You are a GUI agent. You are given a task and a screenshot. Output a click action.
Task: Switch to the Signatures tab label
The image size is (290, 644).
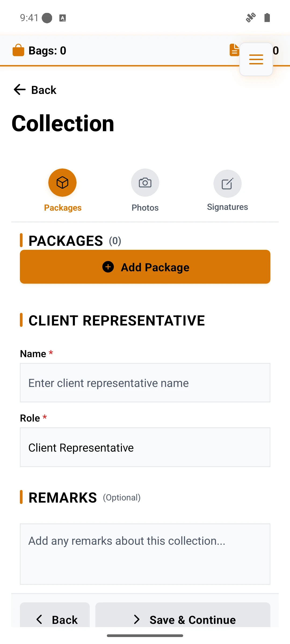(x=227, y=207)
